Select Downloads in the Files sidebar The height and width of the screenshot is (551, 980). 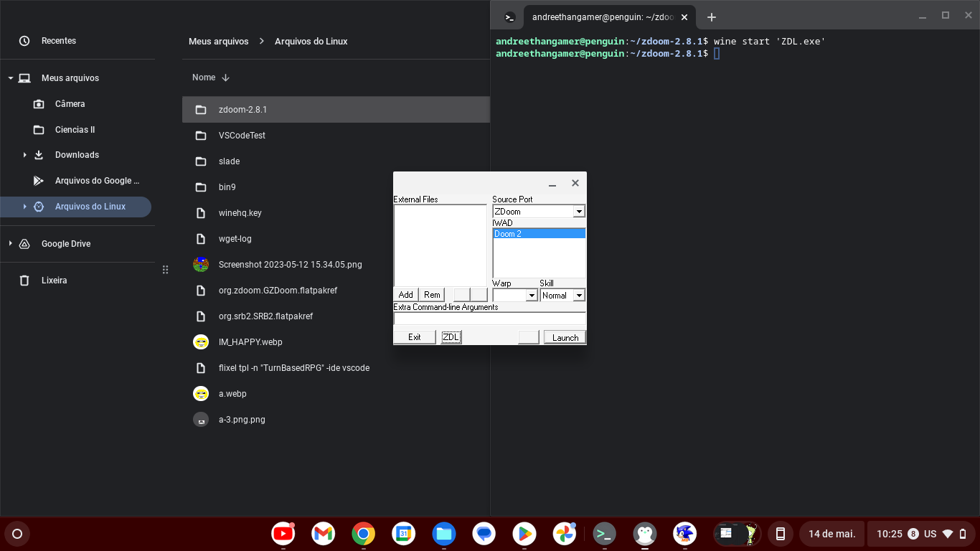pyautogui.click(x=77, y=155)
